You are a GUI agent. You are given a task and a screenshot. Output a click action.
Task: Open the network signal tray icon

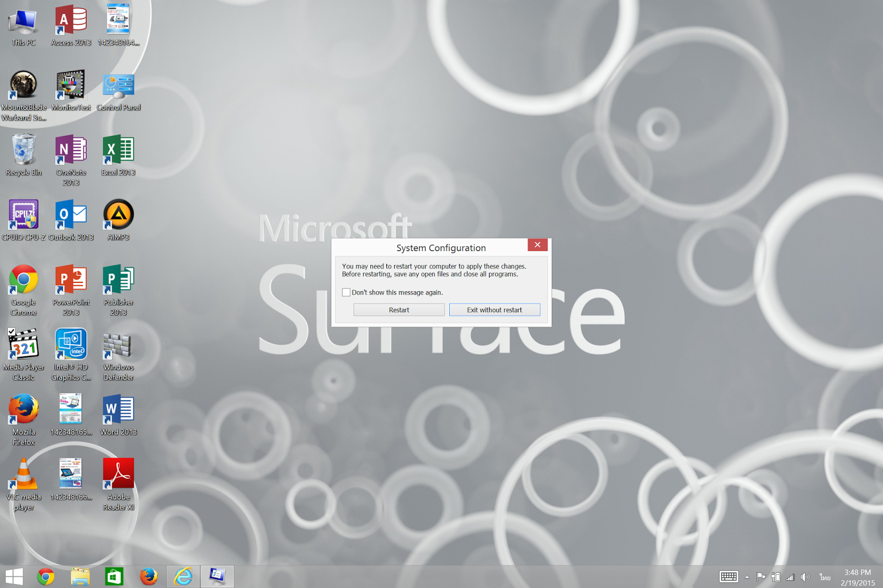click(x=790, y=577)
